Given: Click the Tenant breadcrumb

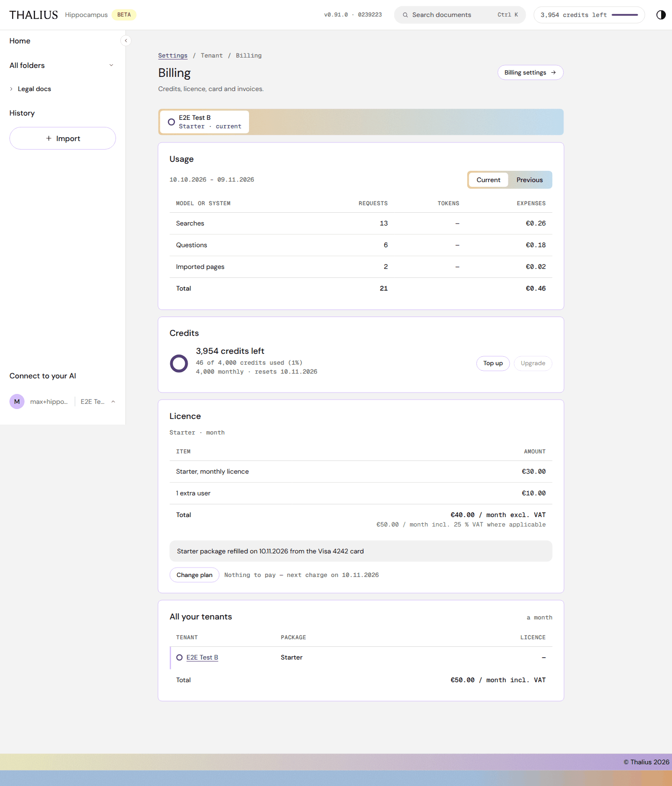Looking at the screenshot, I should 212,56.
